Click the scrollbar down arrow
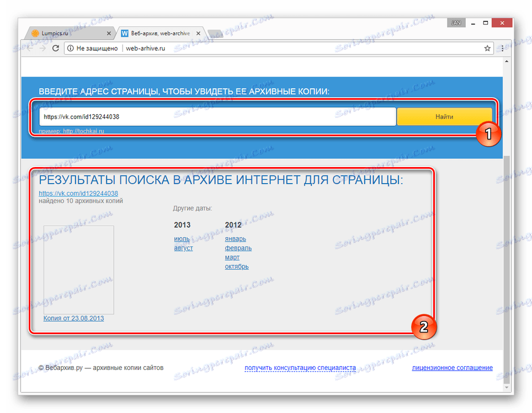Image resolution: width=532 pixels, height=413 pixels. (507, 387)
